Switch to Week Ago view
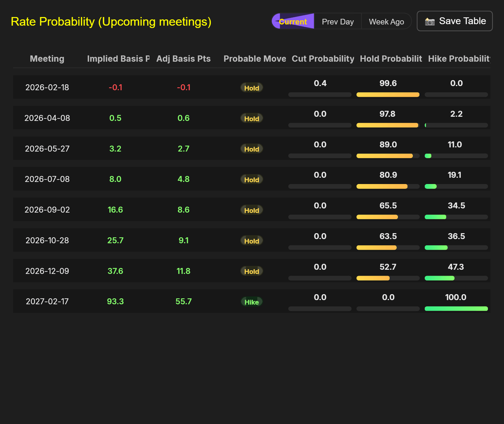The height and width of the screenshot is (424, 504). [x=386, y=22]
